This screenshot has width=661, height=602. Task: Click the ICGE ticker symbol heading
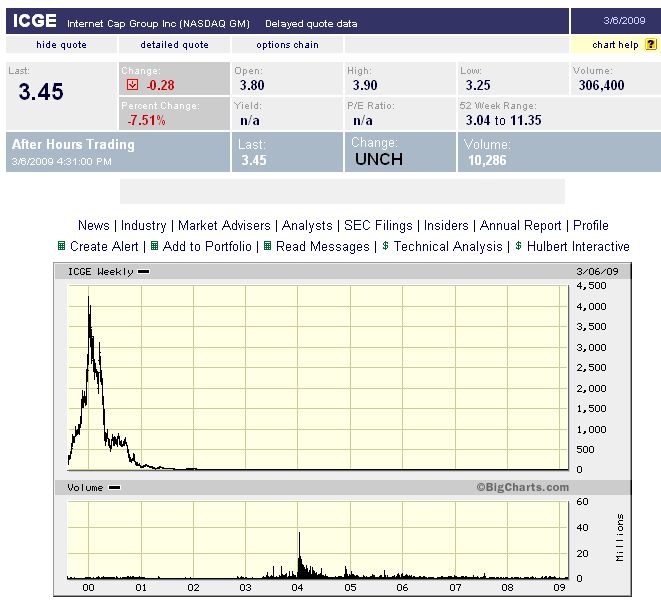(35, 21)
